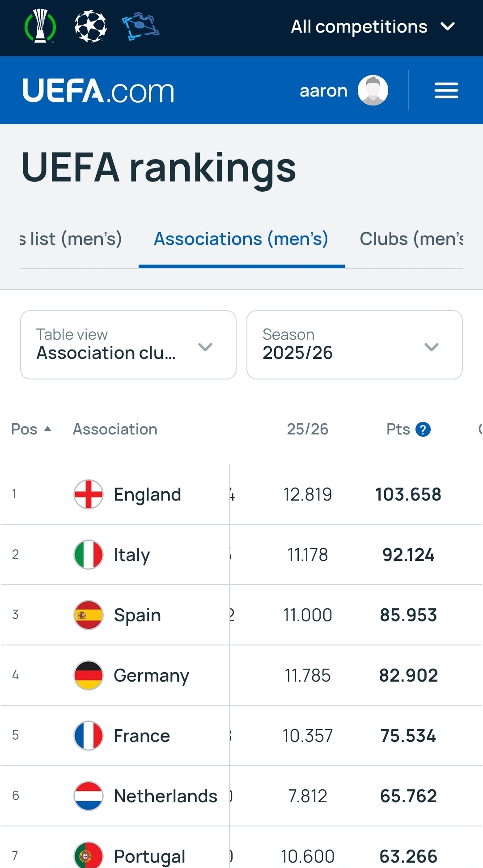Click the Netherlands flag icon
Image resolution: width=483 pixels, height=868 pixels.
pyautogui.click(x=89, y=796)
